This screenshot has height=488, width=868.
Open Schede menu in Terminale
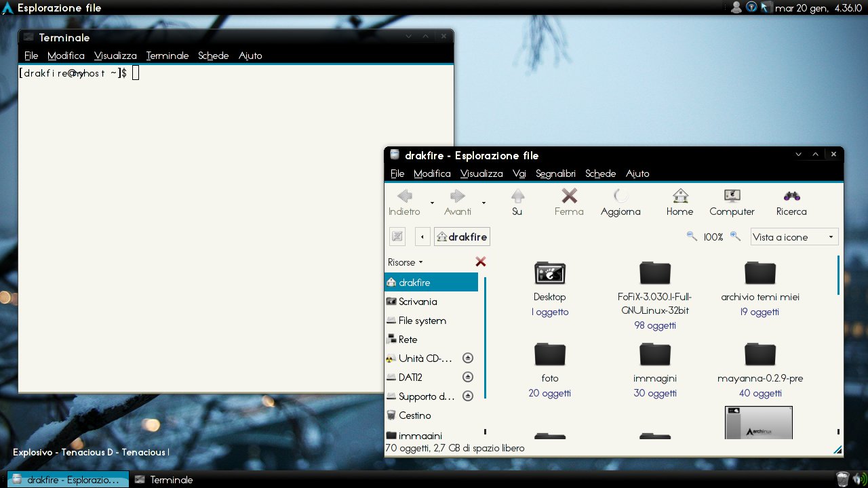(214, 56)
